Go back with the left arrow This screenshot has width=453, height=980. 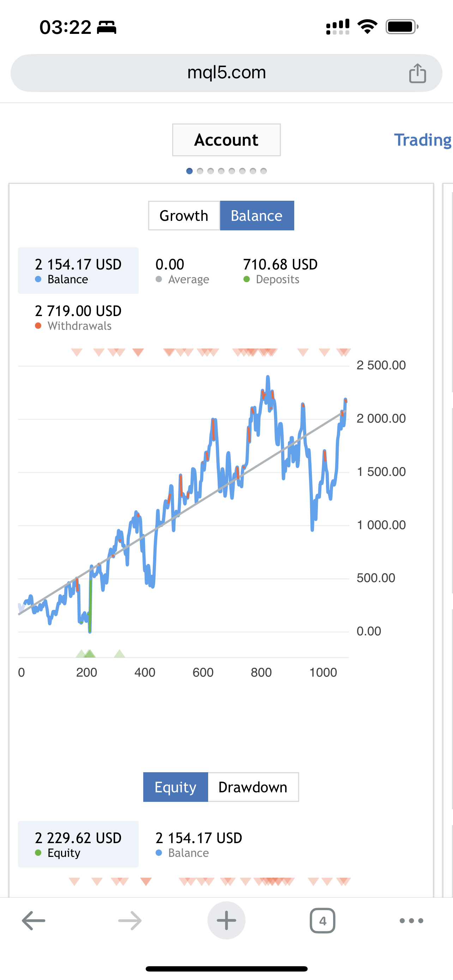pyautogui.click(x=34, y=921)
